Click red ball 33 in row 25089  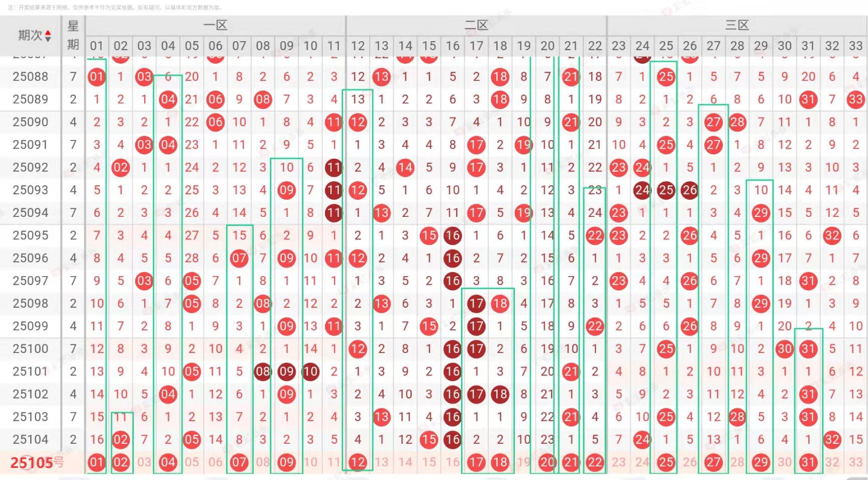pos(856,99)
